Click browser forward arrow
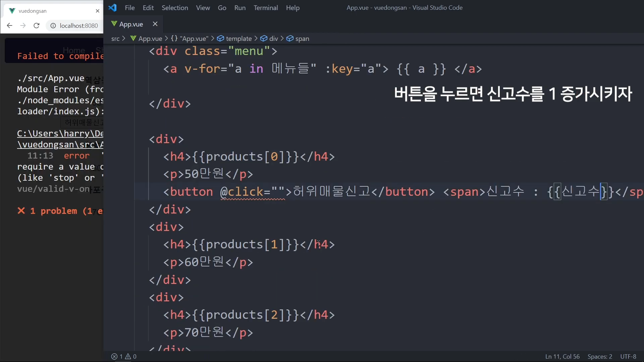This screenshot has width=644, height=362. (x=23, y=25)
